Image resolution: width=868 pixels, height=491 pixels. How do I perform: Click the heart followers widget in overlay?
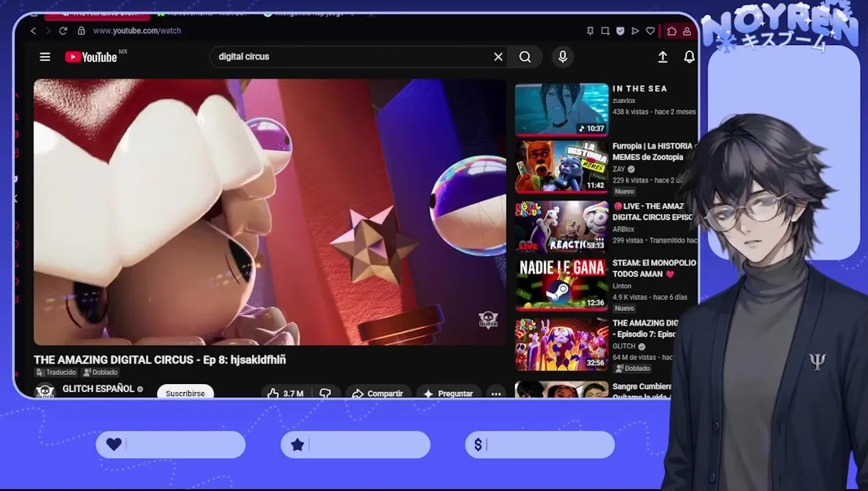171,445
